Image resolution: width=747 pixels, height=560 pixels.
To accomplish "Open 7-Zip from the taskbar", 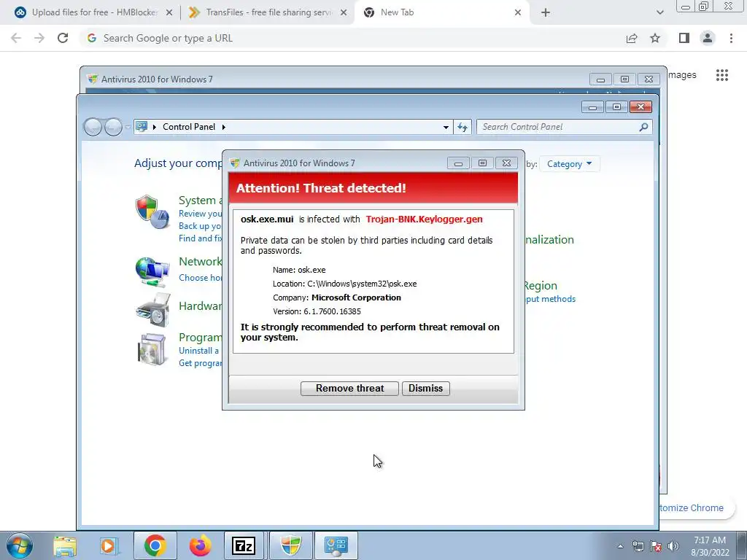I will click(x=244, y=545).
